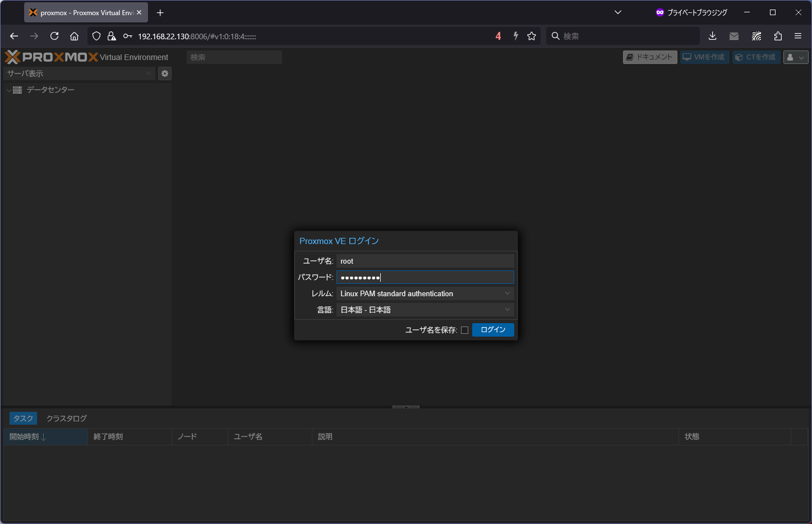The height and width of the screenshot is (524, 812).
Task: Open the extensions puzzle icon
Action: 778,36
